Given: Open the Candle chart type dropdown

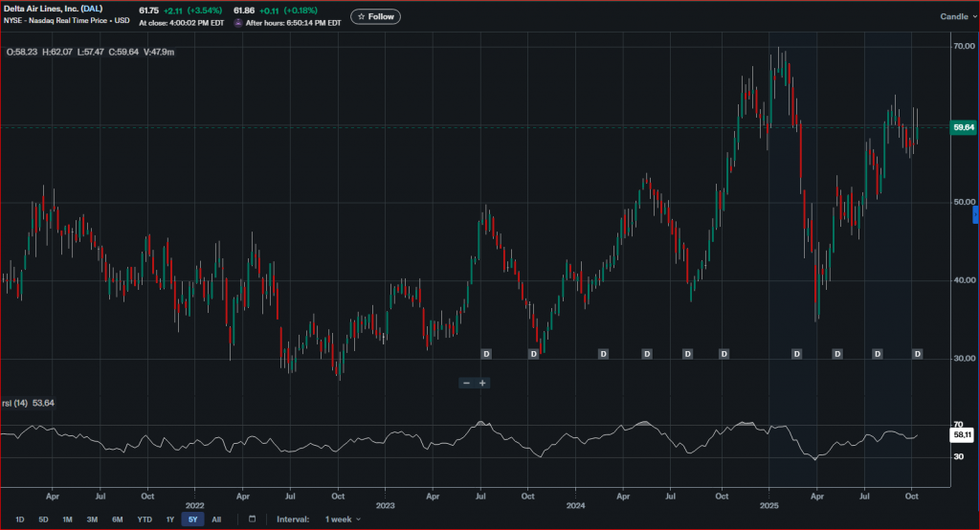Looking at the screenshot, I should tap(957, 16).
